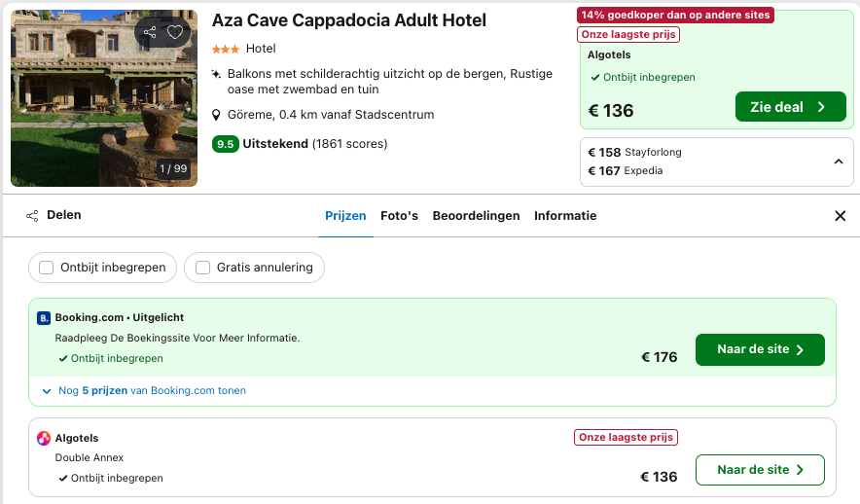Select the Informatie tab
860x504 pixels.
(565, 216)
